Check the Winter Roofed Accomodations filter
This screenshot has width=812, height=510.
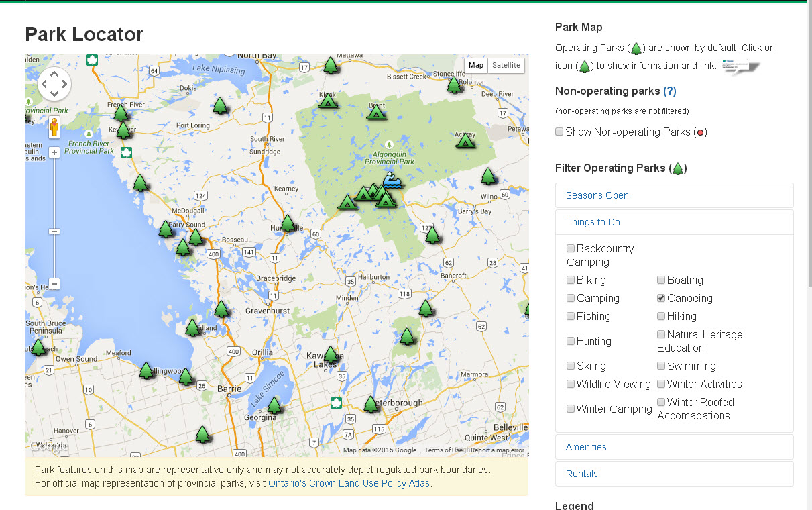[661, 402]
